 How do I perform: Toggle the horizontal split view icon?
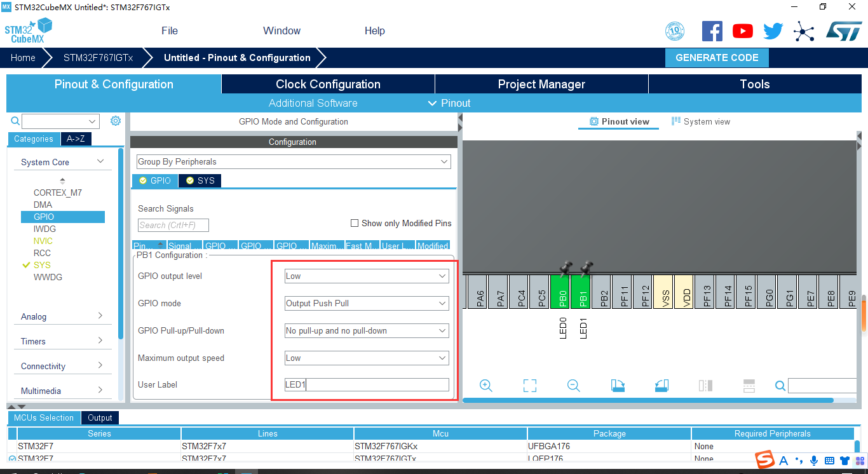coord(749,385)
